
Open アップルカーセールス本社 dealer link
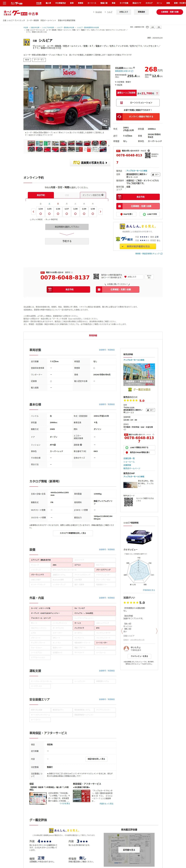click(137, 171)
